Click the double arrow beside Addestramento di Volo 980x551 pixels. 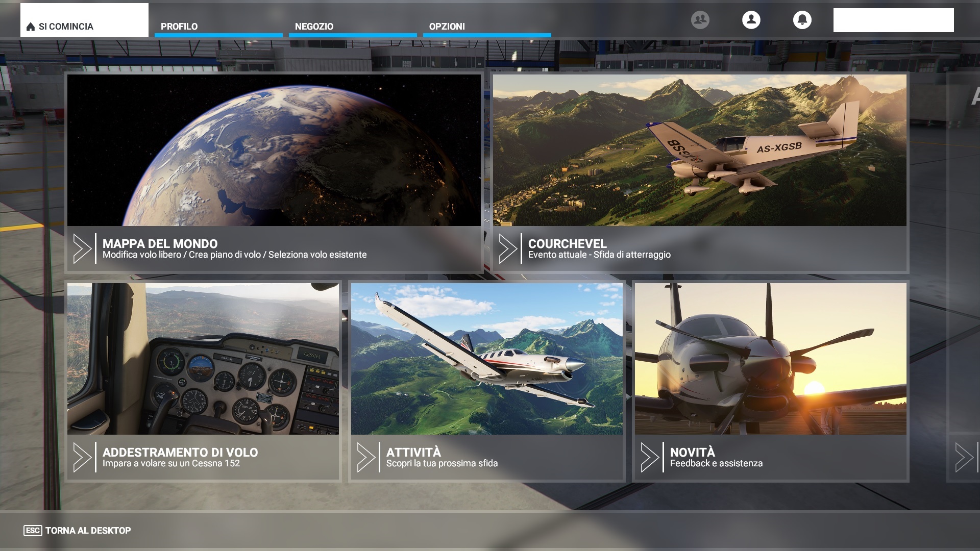(x=82, y=457)
